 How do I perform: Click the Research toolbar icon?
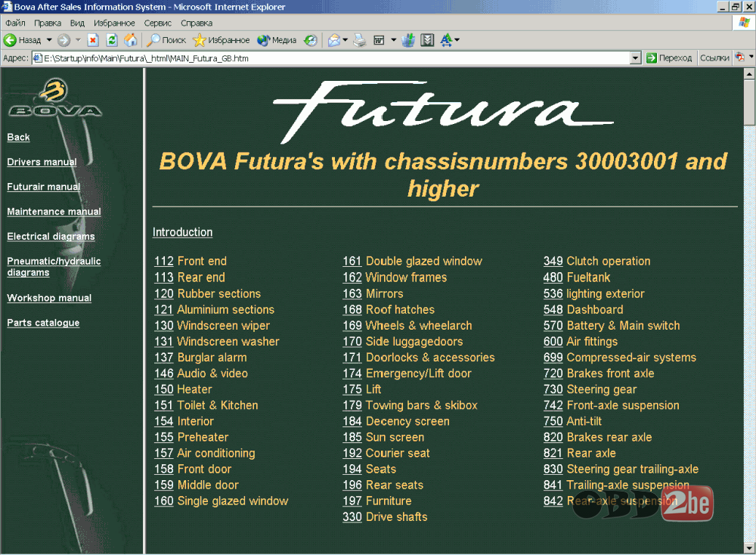tap(427, 40)
